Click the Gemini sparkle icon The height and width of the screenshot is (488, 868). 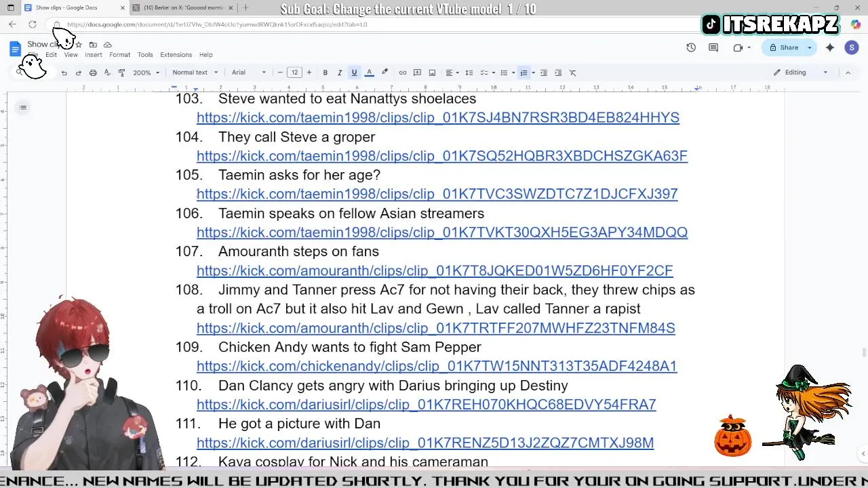tap(830, 47)
